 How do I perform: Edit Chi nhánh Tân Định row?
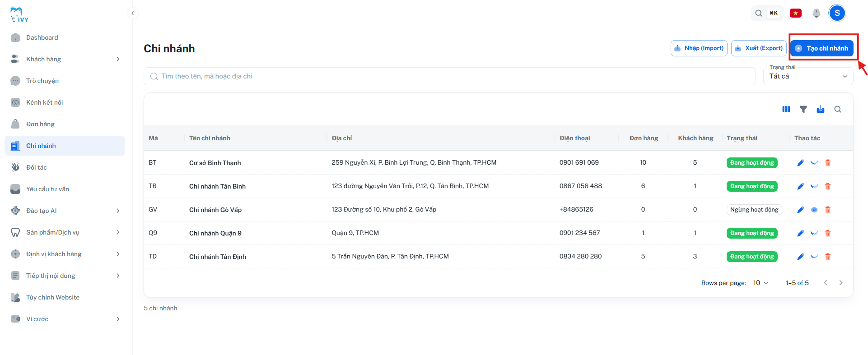click(x=801, y=257)
